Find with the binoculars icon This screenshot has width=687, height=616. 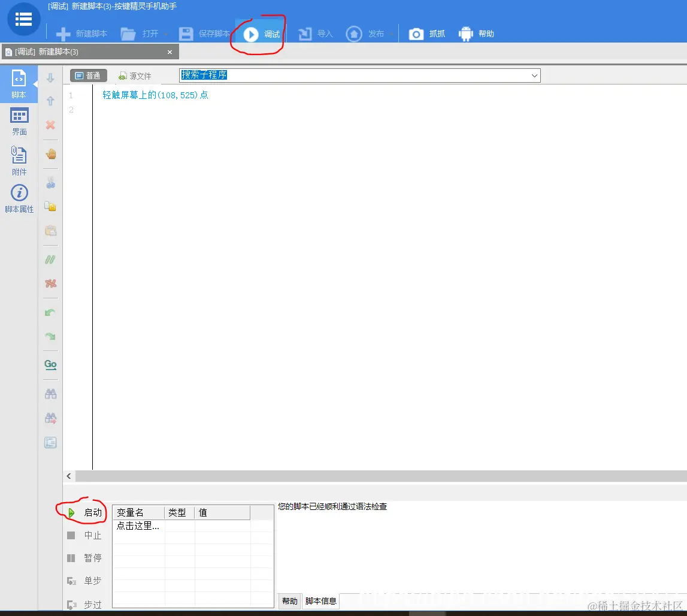coord(50,394)
